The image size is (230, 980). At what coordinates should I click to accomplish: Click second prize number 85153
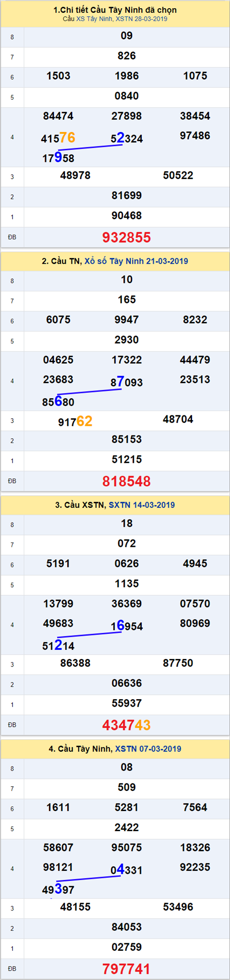126,440
